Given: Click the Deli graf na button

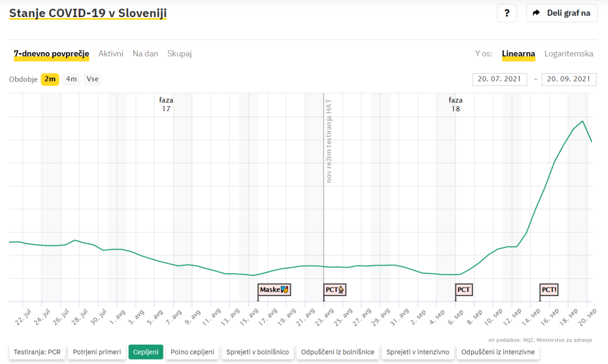Looking at the screenshot, I should (562, 13).
